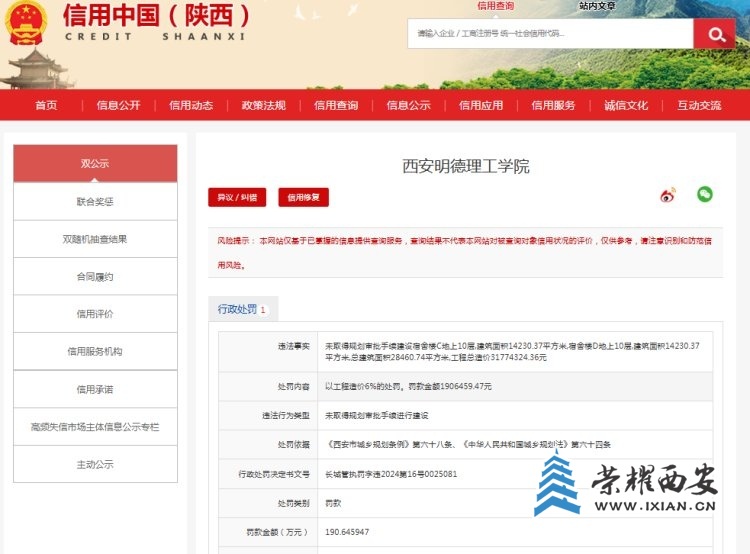Click document number ending 0025081
This screenshot has width=750, height=554.
(x=391, y=474)
